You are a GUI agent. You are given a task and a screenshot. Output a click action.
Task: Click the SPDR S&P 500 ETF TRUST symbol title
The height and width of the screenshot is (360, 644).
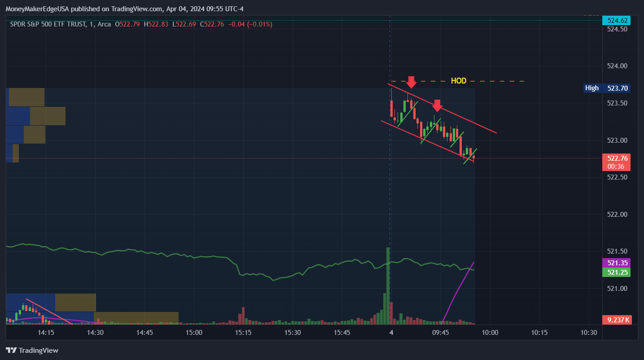click(48, 24)
